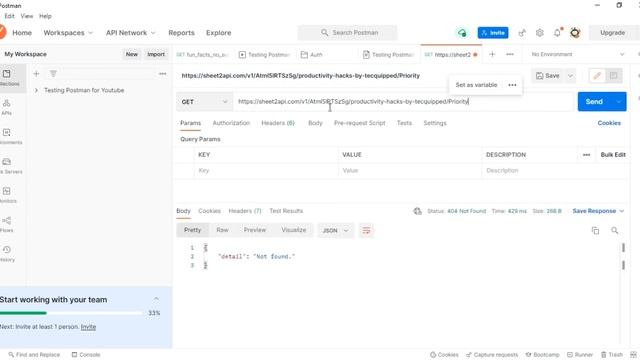Open the user avatar menu
The image size is (640, 360).
click(x=575, y=33)
